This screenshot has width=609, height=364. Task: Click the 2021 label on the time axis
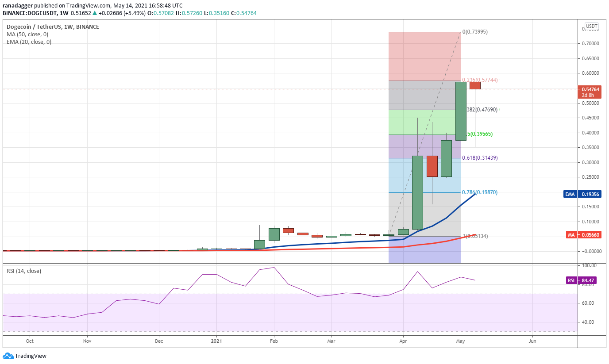(x=216, y=341)
